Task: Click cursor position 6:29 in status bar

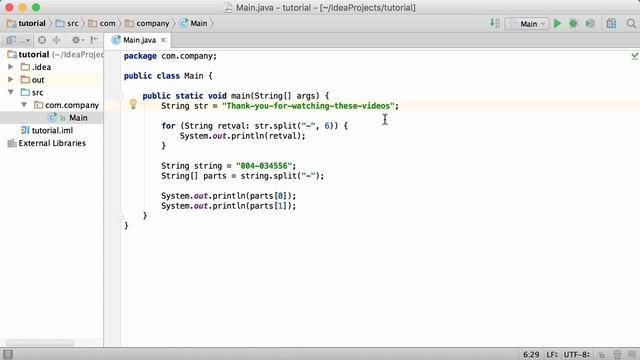Action: click(x=531, y=354)
